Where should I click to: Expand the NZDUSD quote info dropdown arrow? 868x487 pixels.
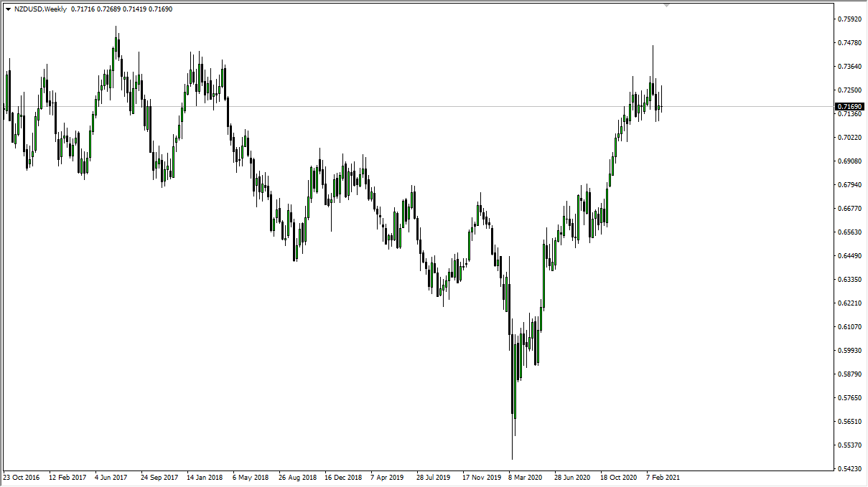pos(9,10)
